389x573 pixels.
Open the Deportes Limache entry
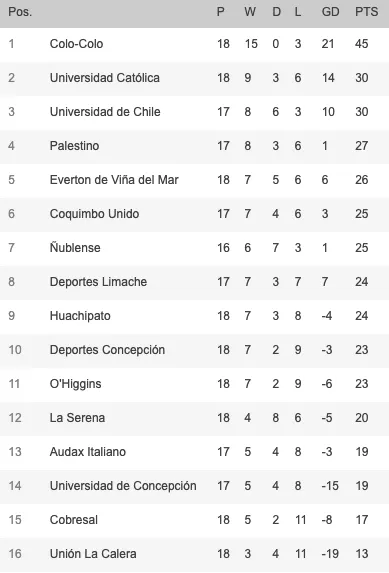(98, 282)
